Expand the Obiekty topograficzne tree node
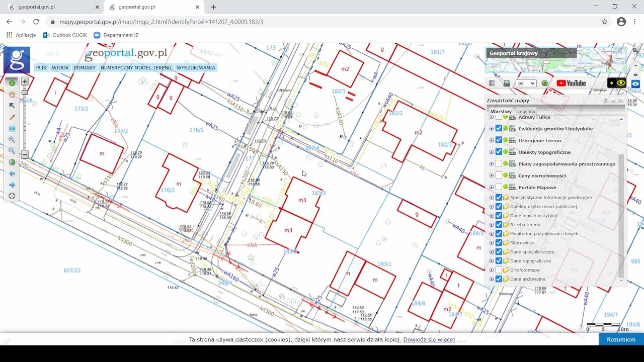The image size is (644, 362). point(492,152)
